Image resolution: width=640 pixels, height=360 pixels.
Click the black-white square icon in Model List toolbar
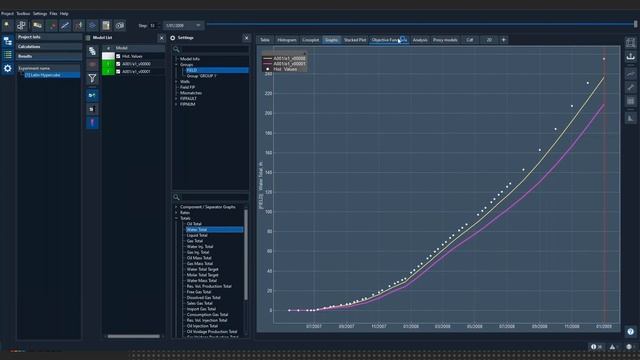point(92,109)
